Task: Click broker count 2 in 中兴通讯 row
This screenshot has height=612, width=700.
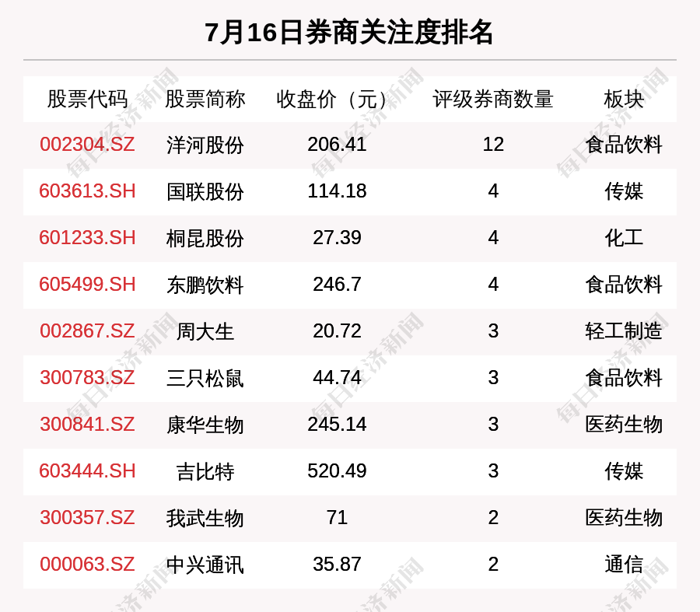Action: [493, 565]
